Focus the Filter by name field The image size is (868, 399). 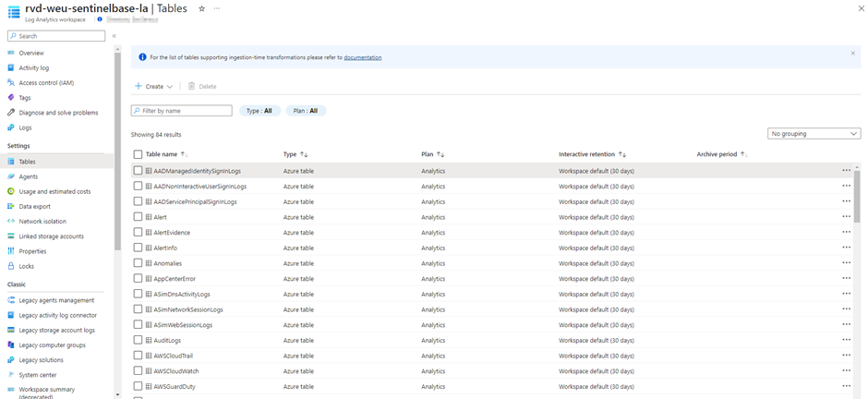point(182,111)
